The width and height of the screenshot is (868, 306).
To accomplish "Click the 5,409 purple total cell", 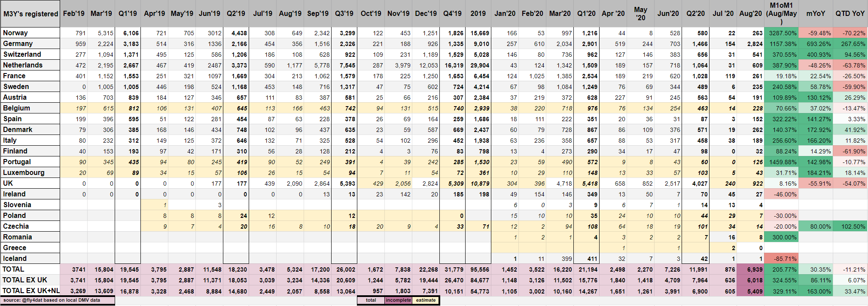I will coord(750,291).
